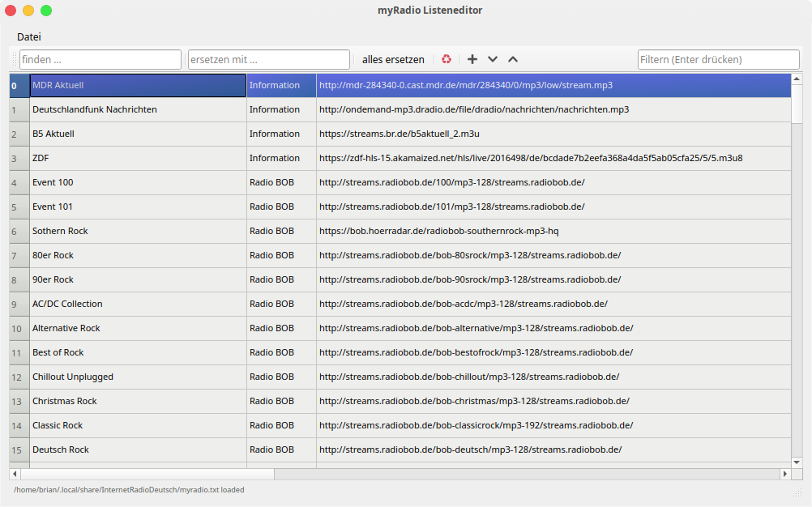This screenshot has height=507, width=812.
Task: Select 'Deutschlandfunk Nachrichten' cell
Action: (x=139, y=109)
